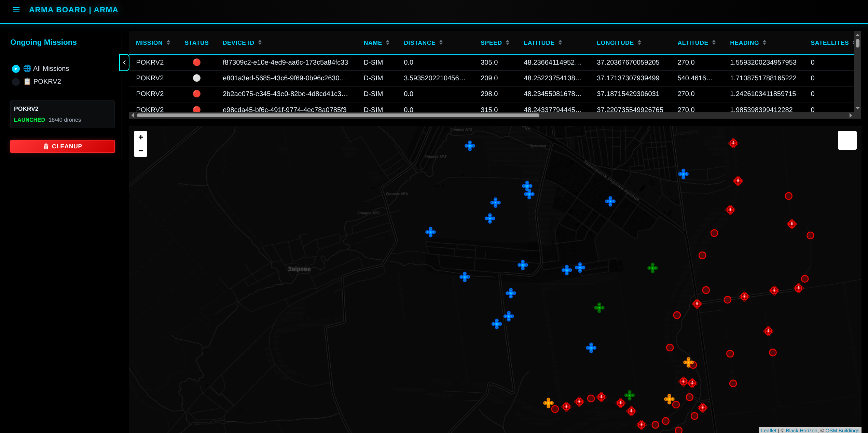Viewport: 868px width, 433px height.
Task: Select the southernmost isolated blue drone marker
Action: tap(591, 348)
